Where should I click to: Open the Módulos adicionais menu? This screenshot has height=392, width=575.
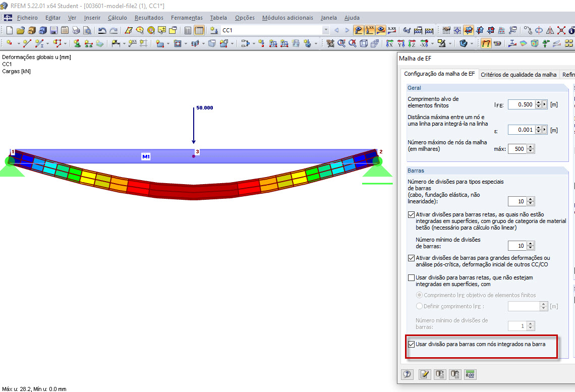[x=287, y=18]
